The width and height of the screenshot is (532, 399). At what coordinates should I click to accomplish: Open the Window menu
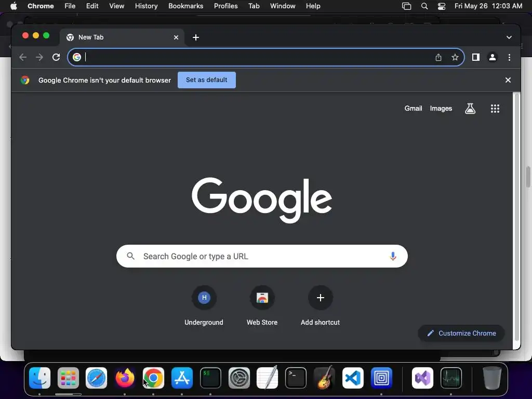coord(283,6)
